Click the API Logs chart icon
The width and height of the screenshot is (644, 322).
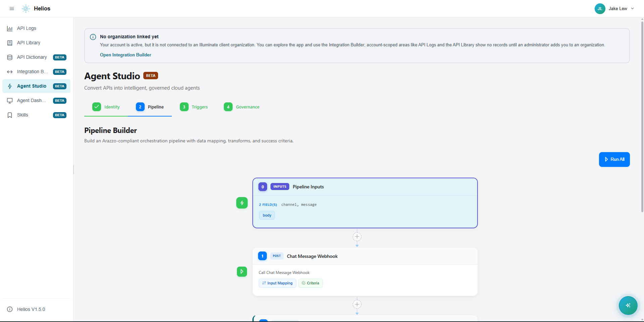(x=10, y=29)
